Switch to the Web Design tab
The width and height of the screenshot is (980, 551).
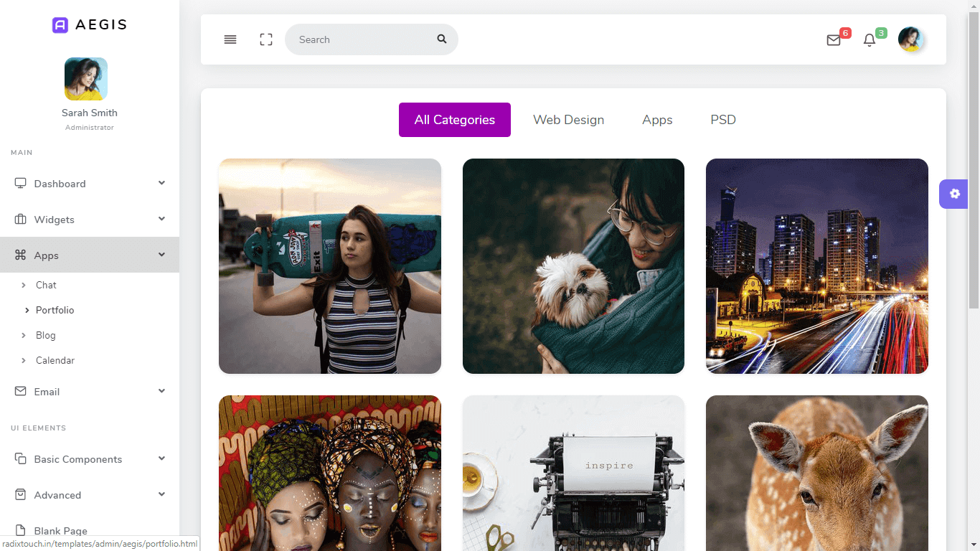coord(568,120)
